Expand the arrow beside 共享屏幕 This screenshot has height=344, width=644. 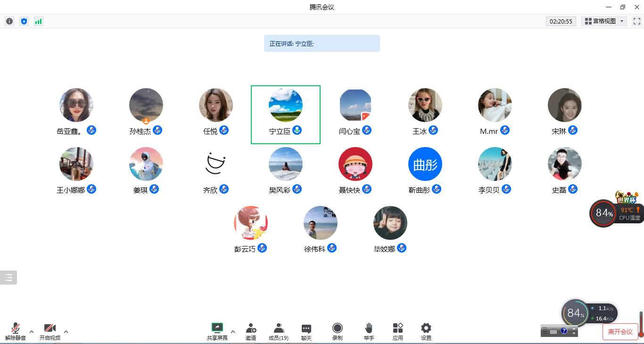pyautogui.click(x=233, y=332)
